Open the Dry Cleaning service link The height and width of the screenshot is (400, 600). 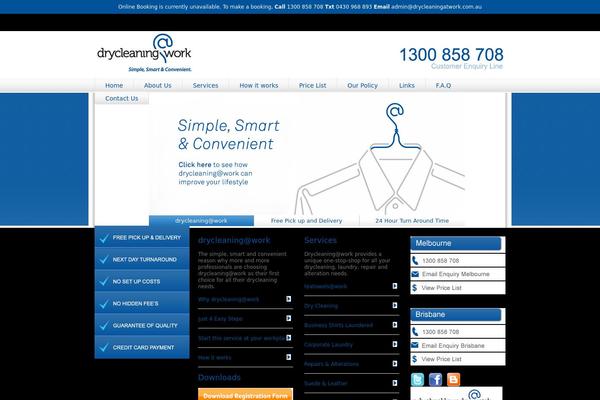[321, 306]
